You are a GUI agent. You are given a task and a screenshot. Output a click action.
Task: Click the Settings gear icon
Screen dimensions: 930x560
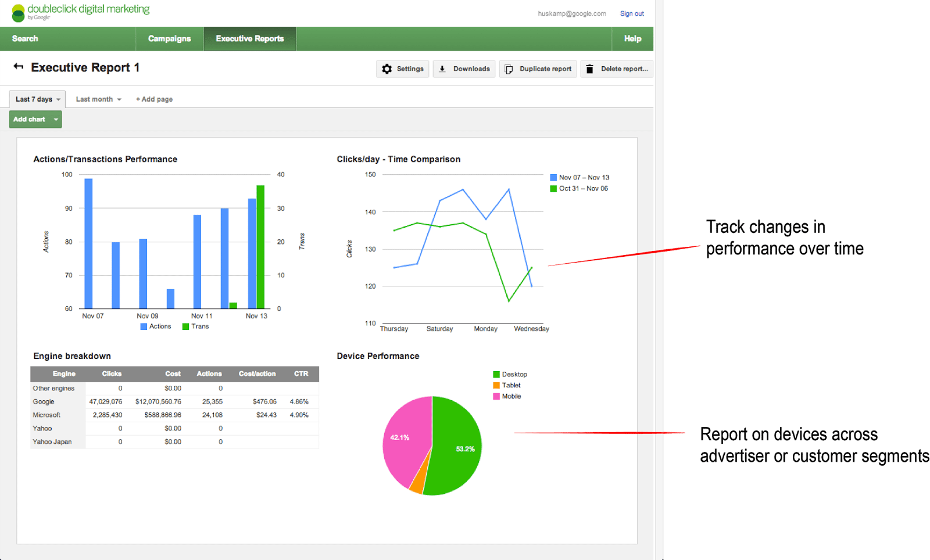[x=387, y=69]
